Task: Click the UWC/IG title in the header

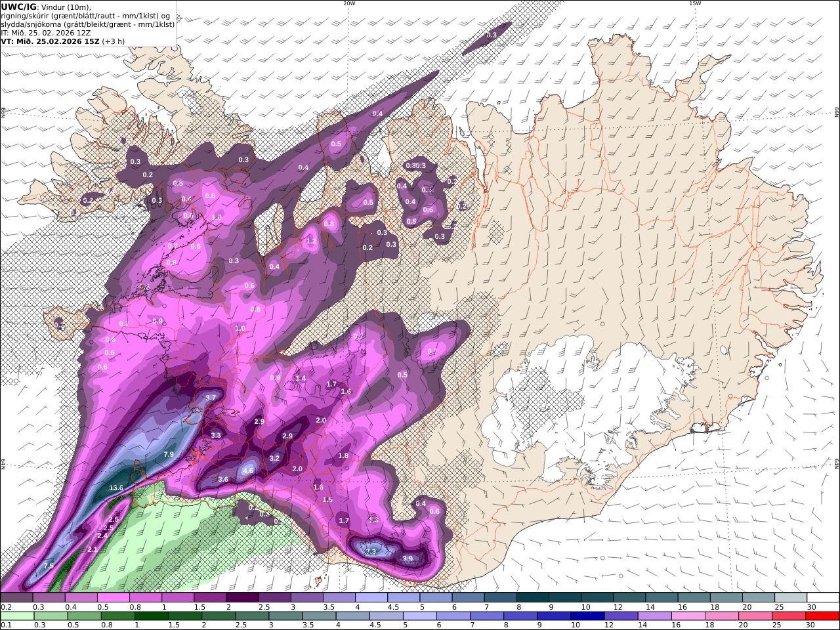Action: (x=19, y=7)
